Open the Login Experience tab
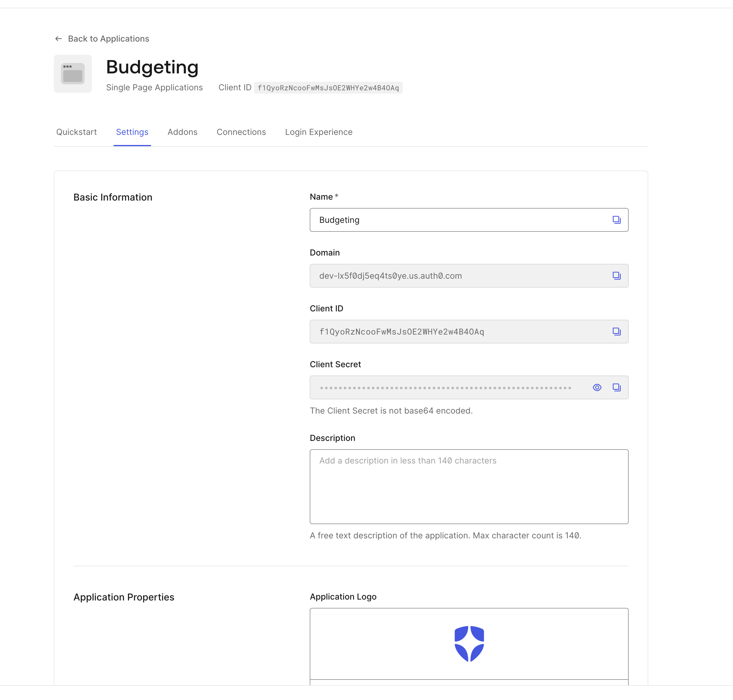Viewport: 733px width, 700px height. coord(318,132)
